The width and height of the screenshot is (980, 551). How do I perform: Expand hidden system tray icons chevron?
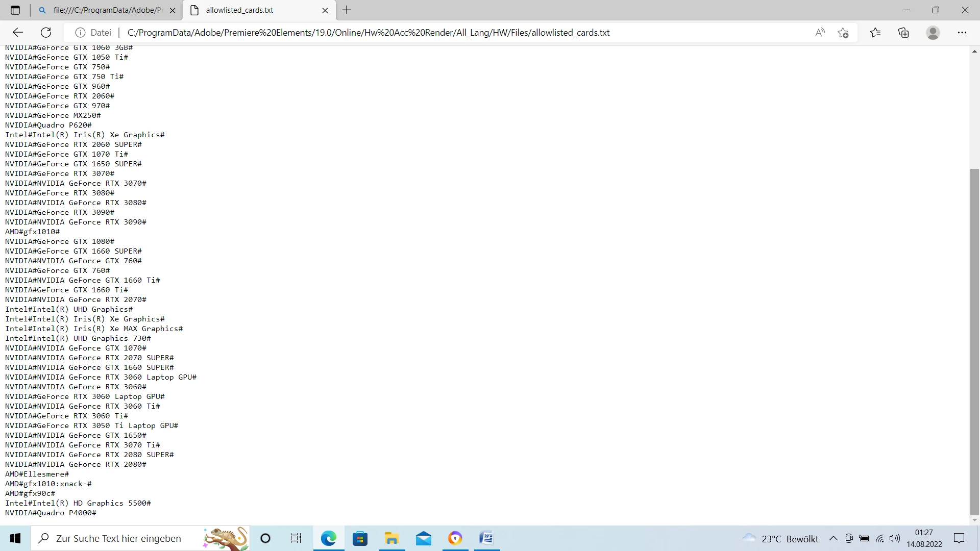pos(833,538)
